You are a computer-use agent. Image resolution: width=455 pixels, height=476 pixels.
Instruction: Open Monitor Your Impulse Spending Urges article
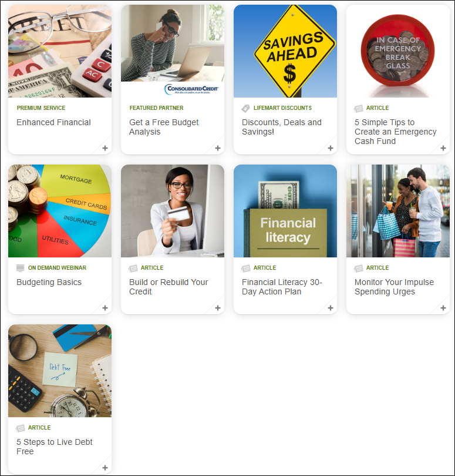tap(394, 287)
